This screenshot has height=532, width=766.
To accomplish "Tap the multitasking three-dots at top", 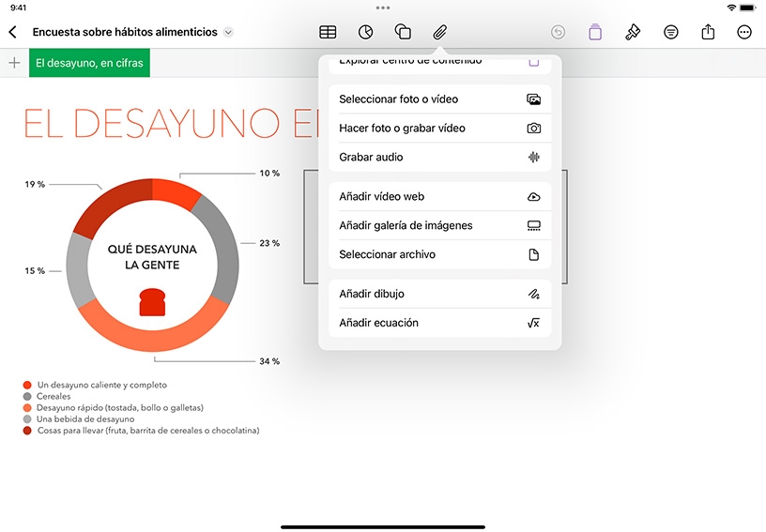I will [x=383, y=8].
